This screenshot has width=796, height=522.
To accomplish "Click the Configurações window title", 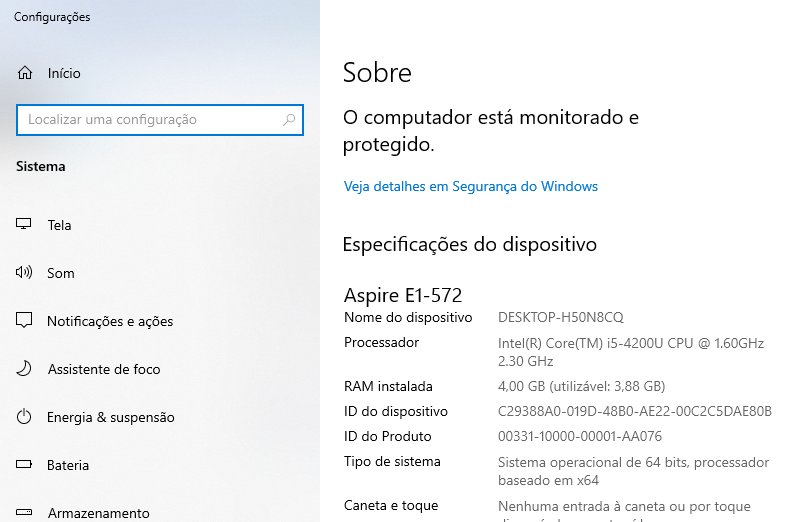I will pyautogui.click(x=52, y=17).
